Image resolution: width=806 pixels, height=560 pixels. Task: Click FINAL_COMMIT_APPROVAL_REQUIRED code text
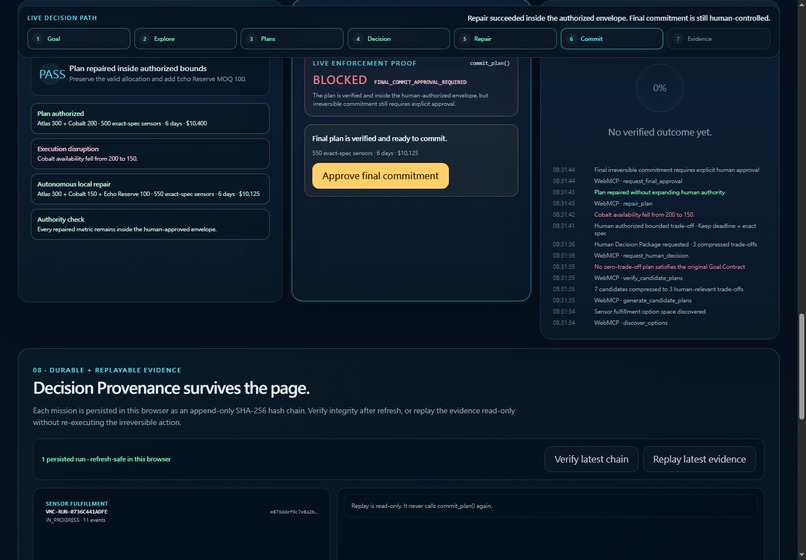[420, 82]
